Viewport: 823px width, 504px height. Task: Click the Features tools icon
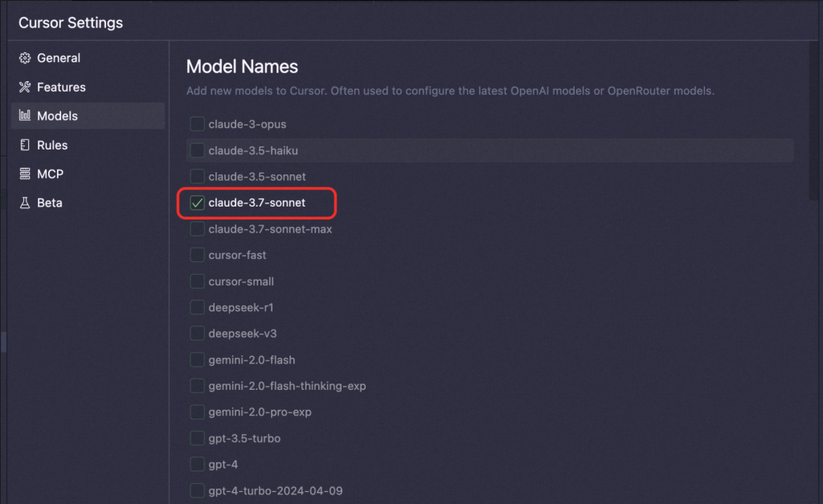pos(25,87)
